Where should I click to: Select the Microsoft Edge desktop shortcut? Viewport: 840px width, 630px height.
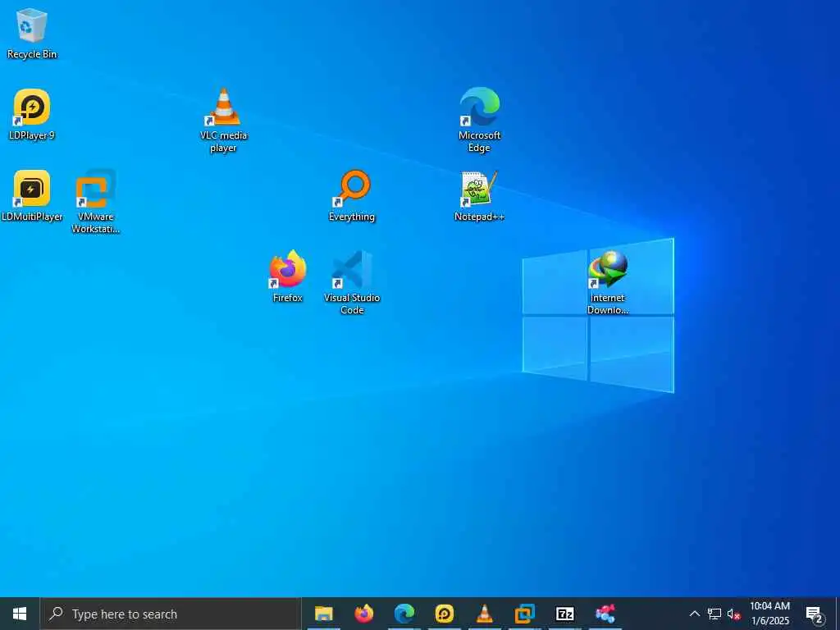[x=479, y=120]
